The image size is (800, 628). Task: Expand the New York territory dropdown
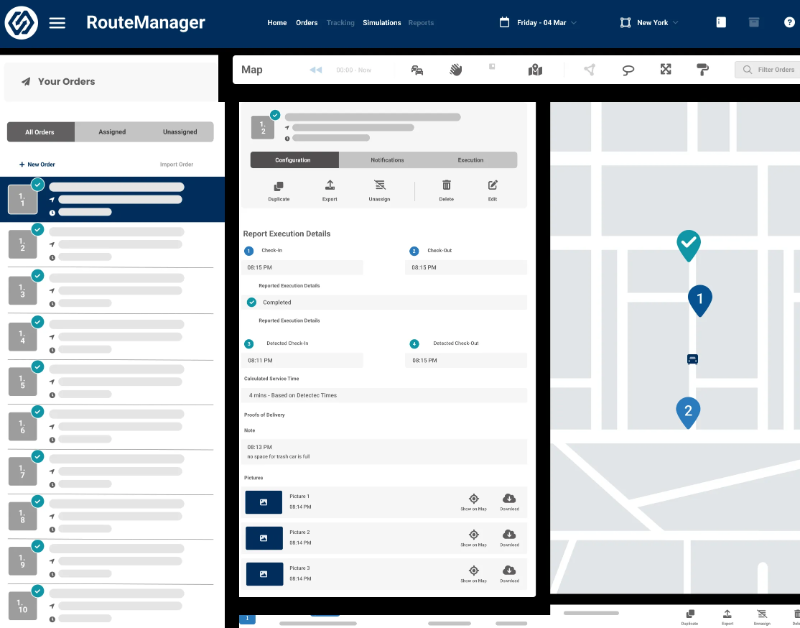click(x=650, y=22)
